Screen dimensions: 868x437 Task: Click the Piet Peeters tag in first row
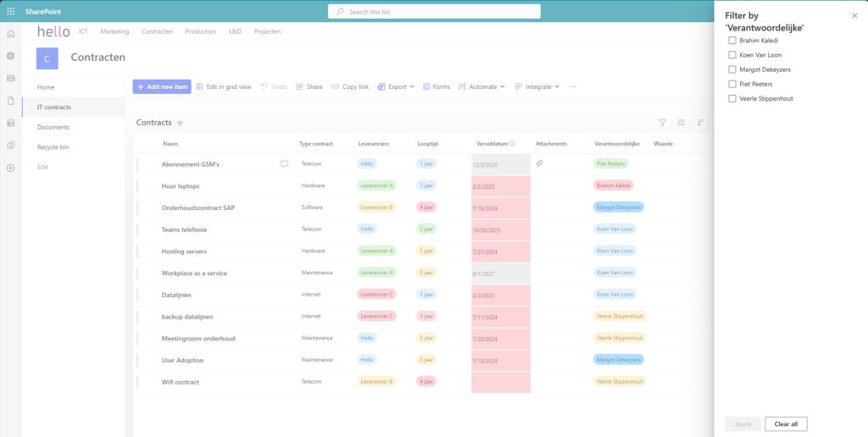tap(610, 163)
